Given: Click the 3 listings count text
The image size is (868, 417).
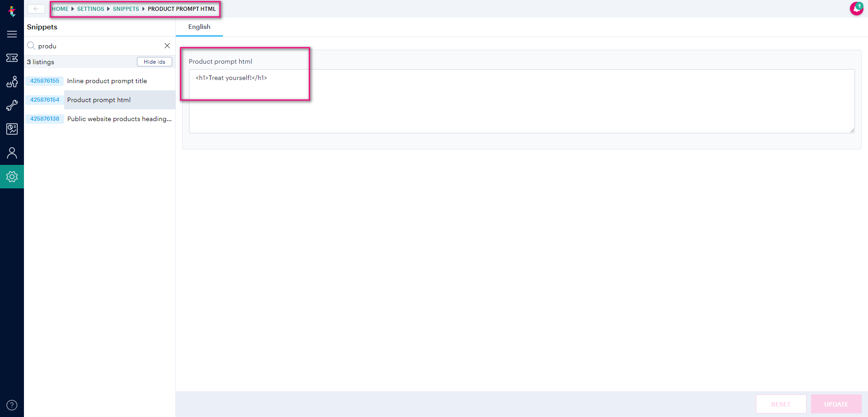Looking at the screenshot, I should pyautogui.click(x=41, y=62).
